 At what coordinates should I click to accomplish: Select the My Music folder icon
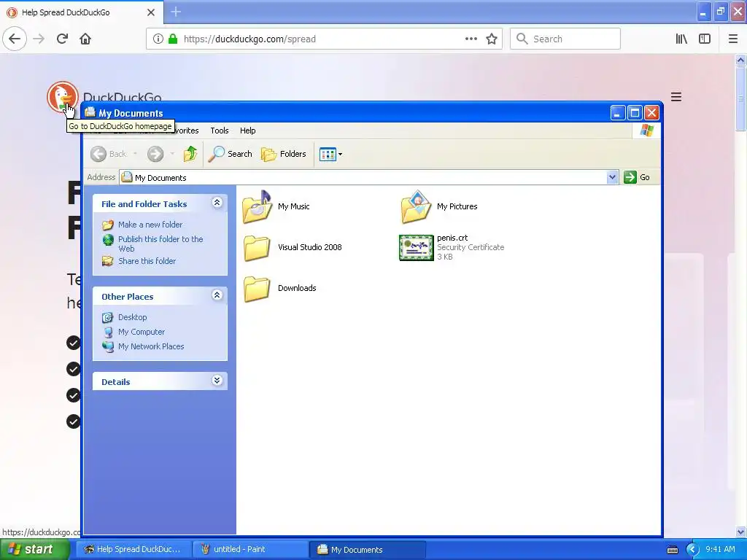click(x=257, y=207)
